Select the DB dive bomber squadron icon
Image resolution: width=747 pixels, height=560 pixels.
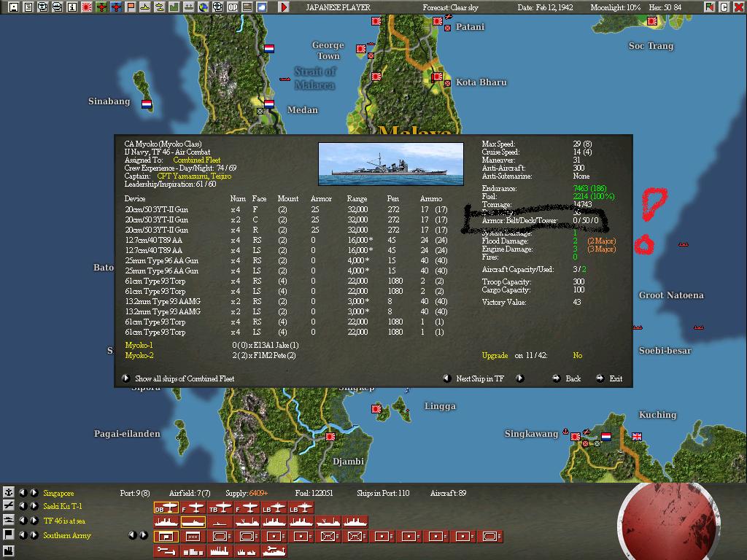166,507
